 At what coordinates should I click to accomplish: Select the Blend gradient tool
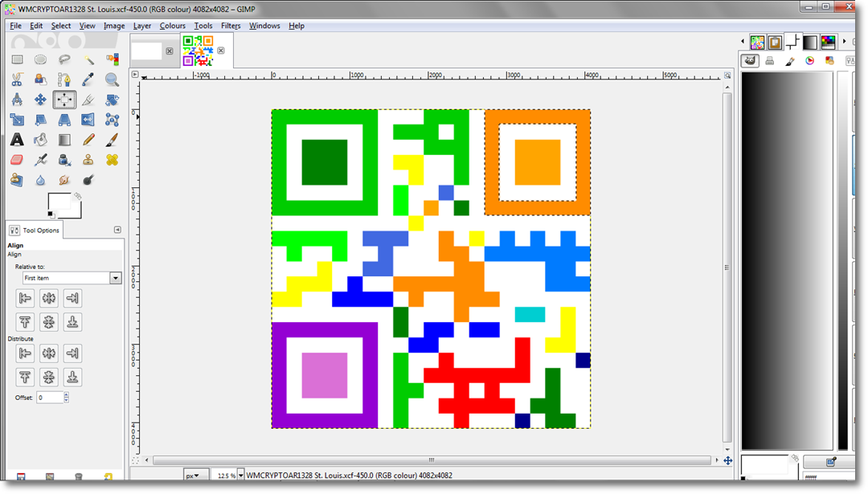pos(64,140)
